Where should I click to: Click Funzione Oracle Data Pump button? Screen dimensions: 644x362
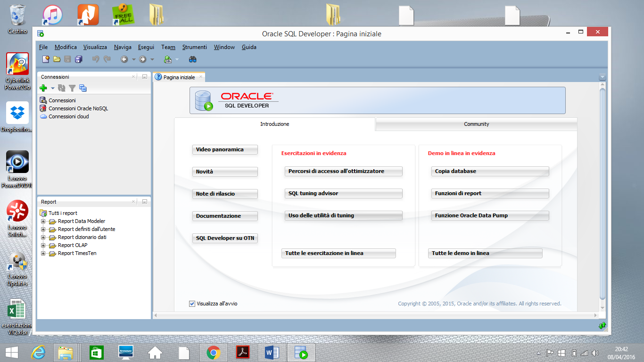pos(490,215)
